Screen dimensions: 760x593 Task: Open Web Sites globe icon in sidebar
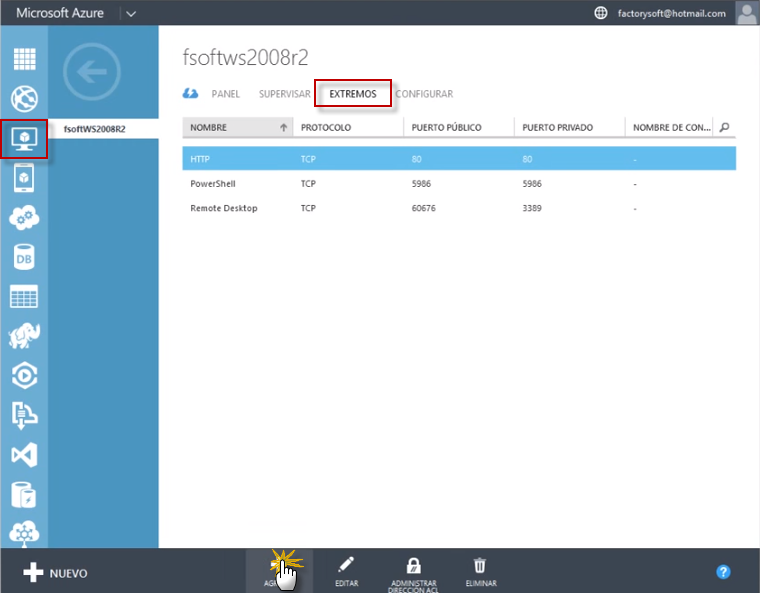(x=24, y=99)
